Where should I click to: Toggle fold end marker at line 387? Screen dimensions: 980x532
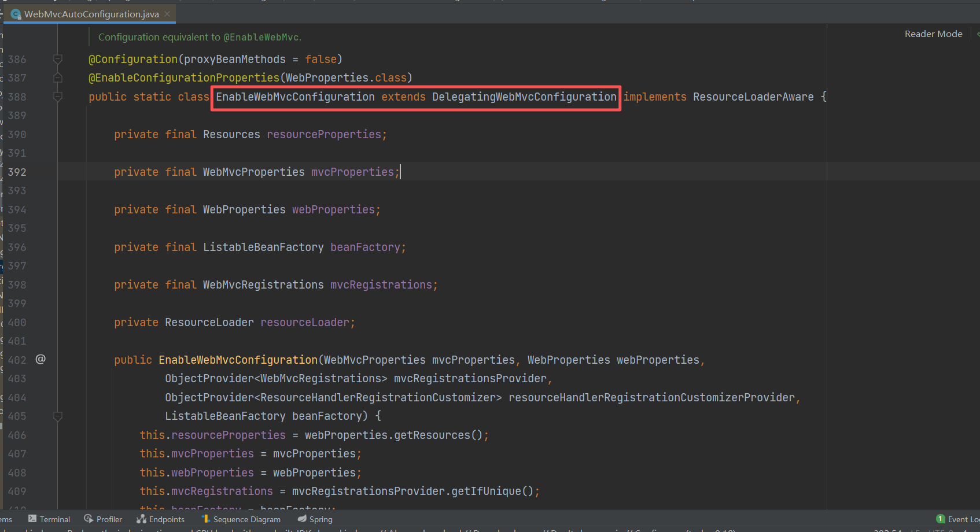point(58,77)
